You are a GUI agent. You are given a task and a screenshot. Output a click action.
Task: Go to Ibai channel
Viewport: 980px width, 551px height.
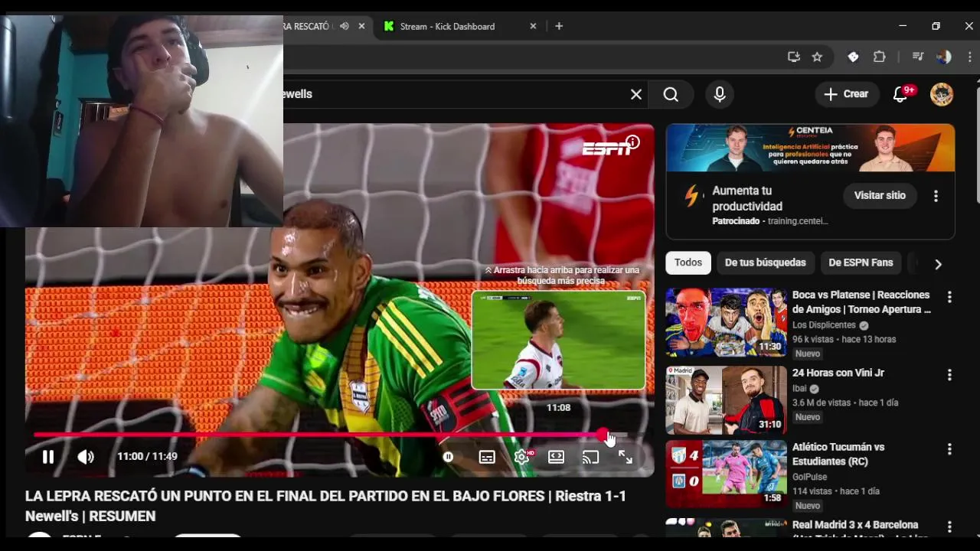click(x=799, y=389)
